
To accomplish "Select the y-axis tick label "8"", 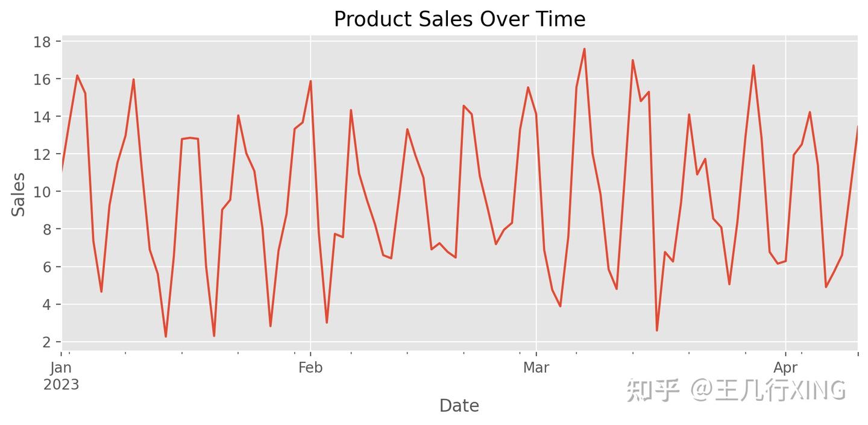I will point(48,229).
